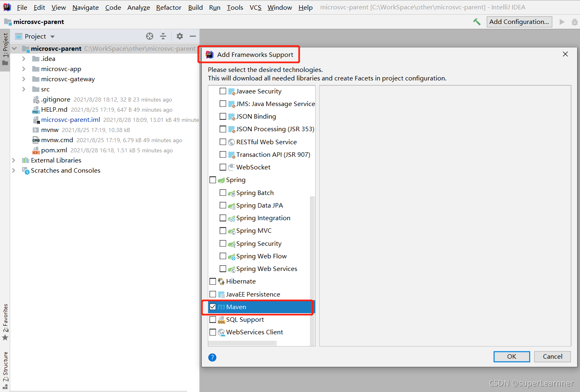Expand the microsvc-gateway module
This screenshot has height=392, width=580.
24,79
